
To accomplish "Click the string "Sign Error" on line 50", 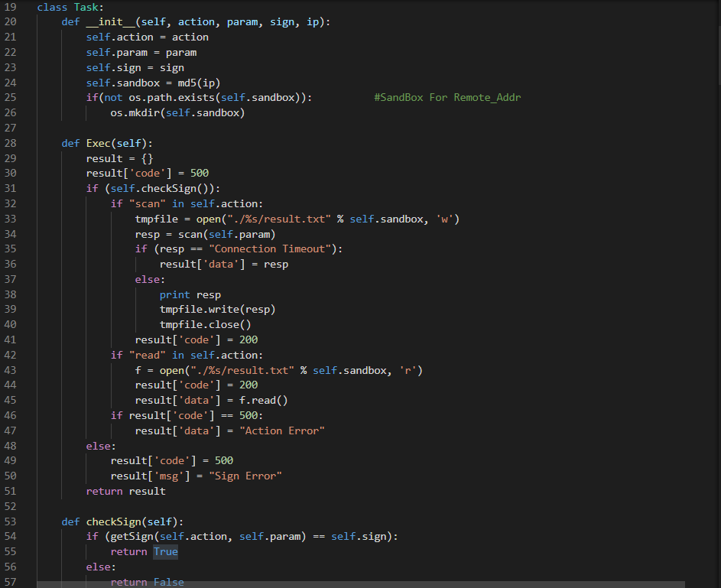I will coord(245,476).
